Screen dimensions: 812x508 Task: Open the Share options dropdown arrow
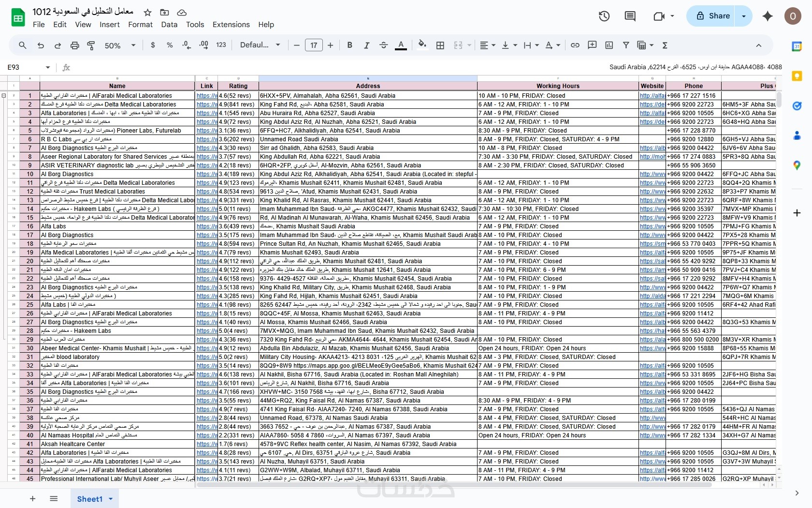coord(744,16)
